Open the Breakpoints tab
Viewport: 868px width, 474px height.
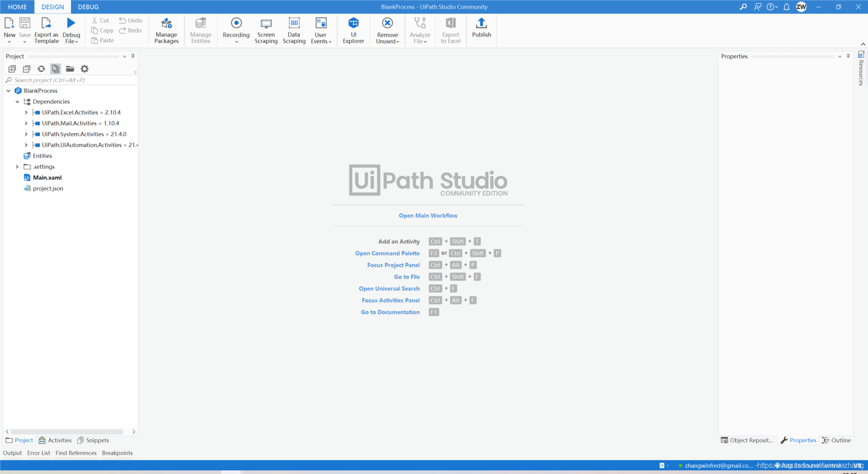[117, 453]
